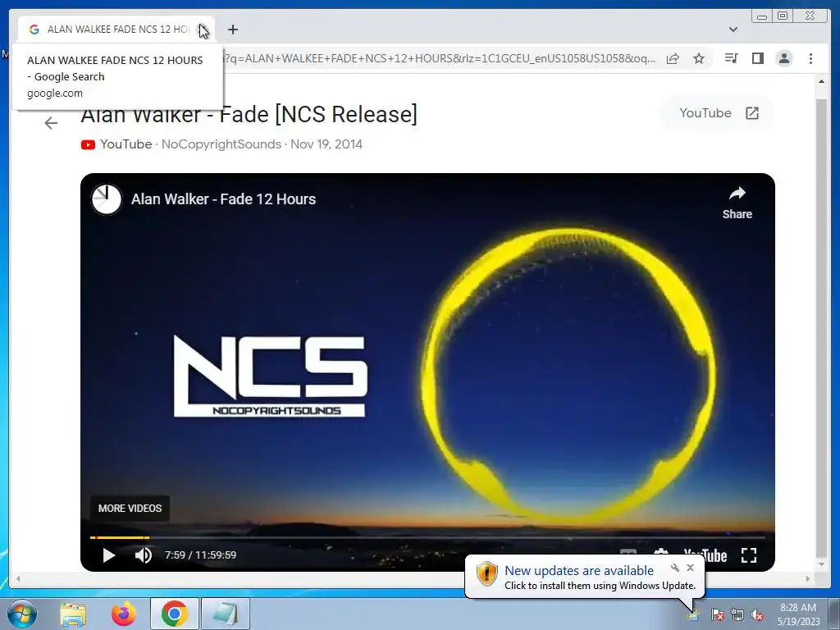The image size is (840, 630).
Task: Open the Windows Start menu
Action: [x=22, y=614]
